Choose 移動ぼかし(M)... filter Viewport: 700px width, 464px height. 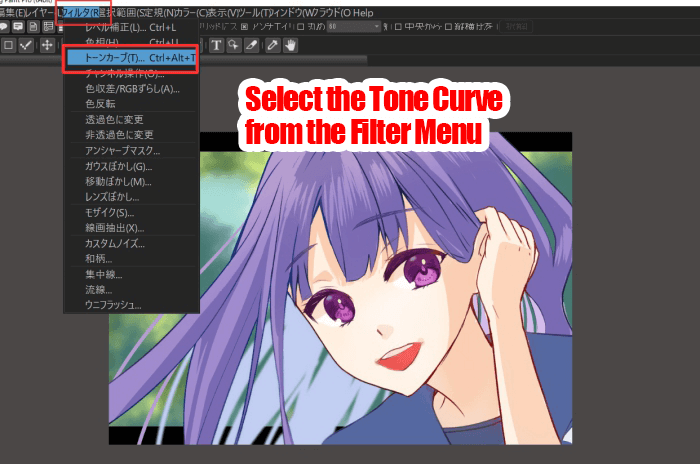(132, 182)
